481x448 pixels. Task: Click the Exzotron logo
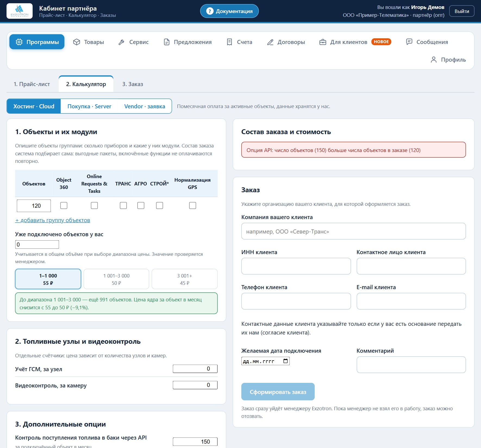tap(20, 11)
